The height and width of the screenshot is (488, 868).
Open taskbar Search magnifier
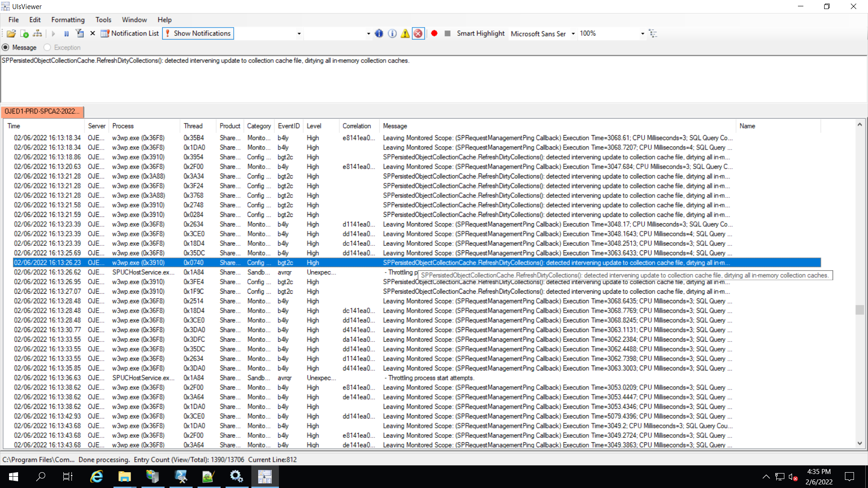pos(41,477)
